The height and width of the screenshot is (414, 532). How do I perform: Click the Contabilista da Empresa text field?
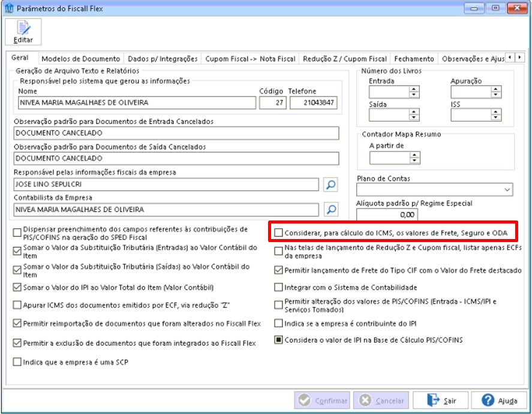pyautogui.click(x=166, y=210)
